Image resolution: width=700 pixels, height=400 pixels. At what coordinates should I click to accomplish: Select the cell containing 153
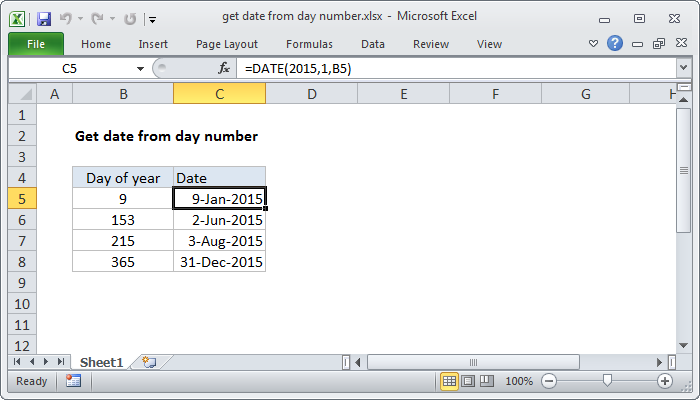coord(123,220)
